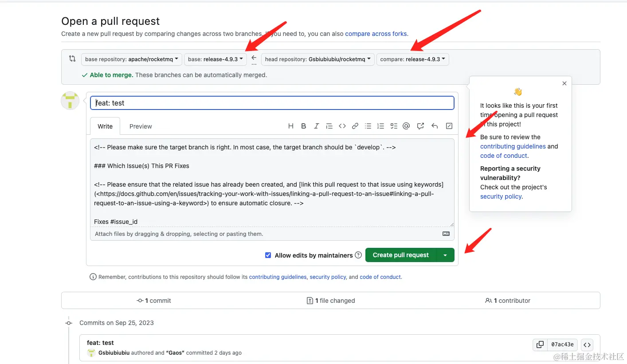Click the help icon beside Allow edits by maintainers
The image size is (627, 364).
pos(358,255)
